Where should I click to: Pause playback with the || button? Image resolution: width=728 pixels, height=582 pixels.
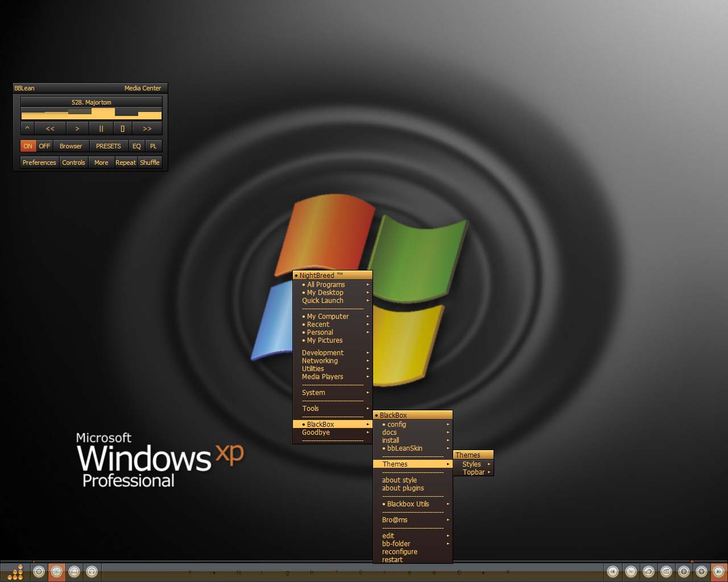click(x=101, y=128)
